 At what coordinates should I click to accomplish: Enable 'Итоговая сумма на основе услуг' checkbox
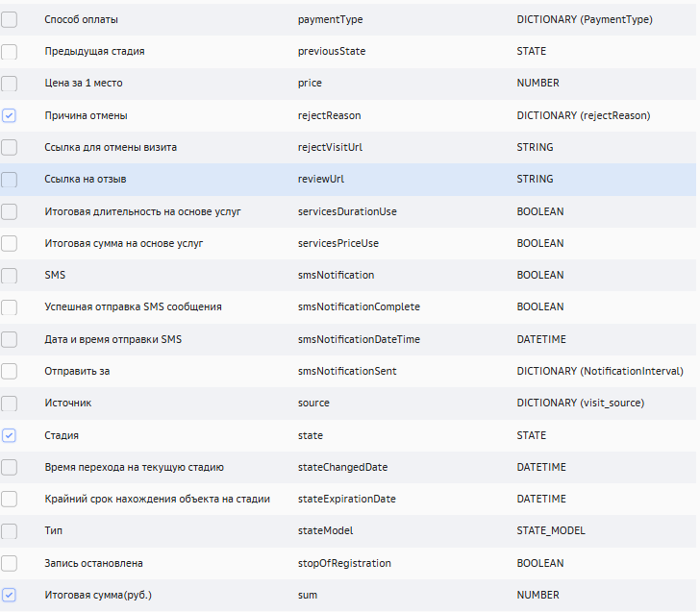(x=9, y=243)
